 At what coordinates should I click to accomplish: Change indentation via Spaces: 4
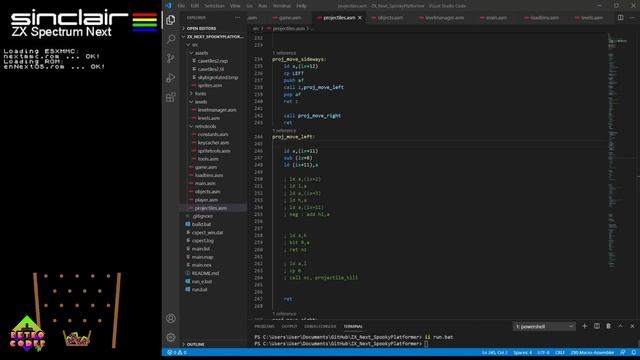click(x=522, y=352)
